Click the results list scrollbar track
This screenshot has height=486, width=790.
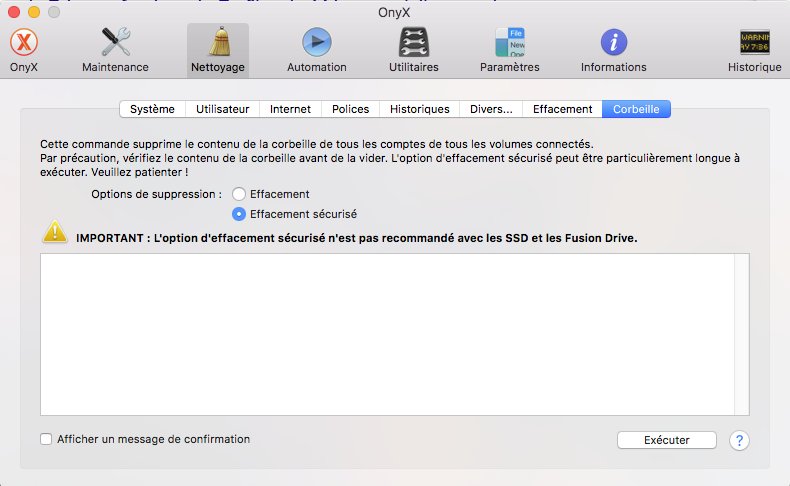[x=742, y=334]
